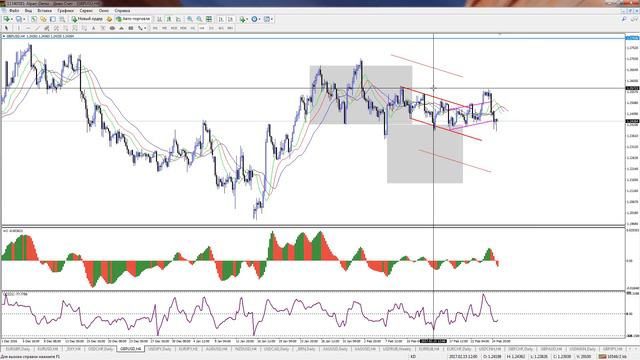Open the Сервис menu
Viewport: 640px width, 360px height.
[x=86, y=11]
